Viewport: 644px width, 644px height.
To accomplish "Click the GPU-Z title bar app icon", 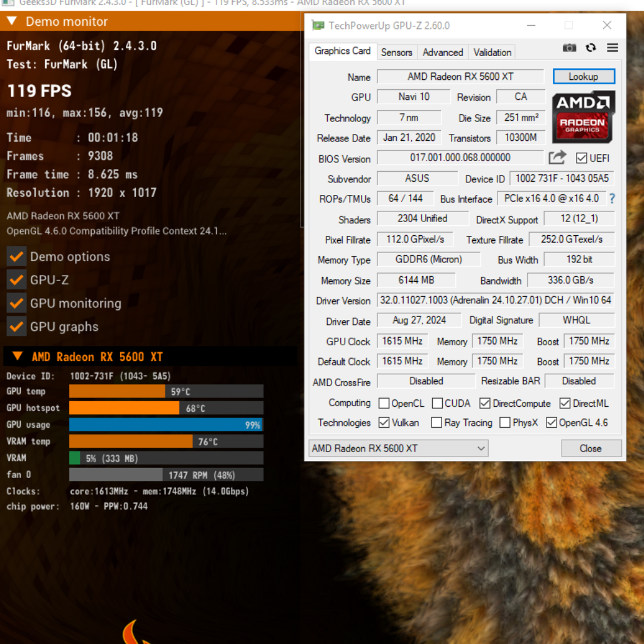I will [x=318, y=26].
